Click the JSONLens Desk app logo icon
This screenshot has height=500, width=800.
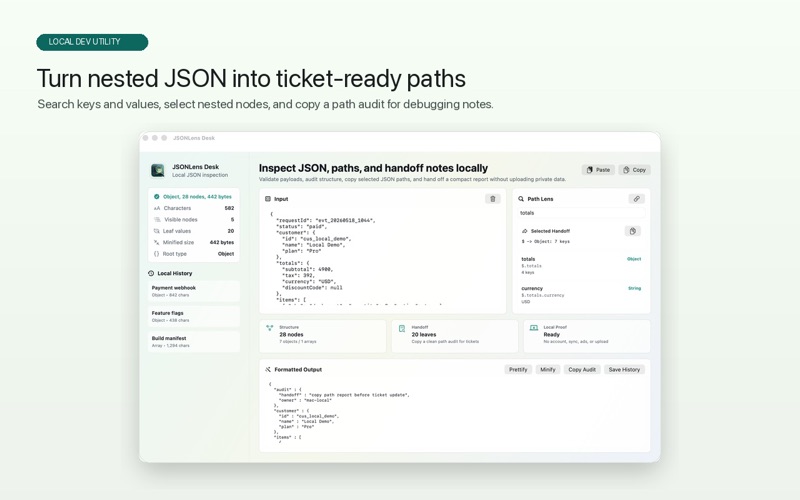click(158, 170)
